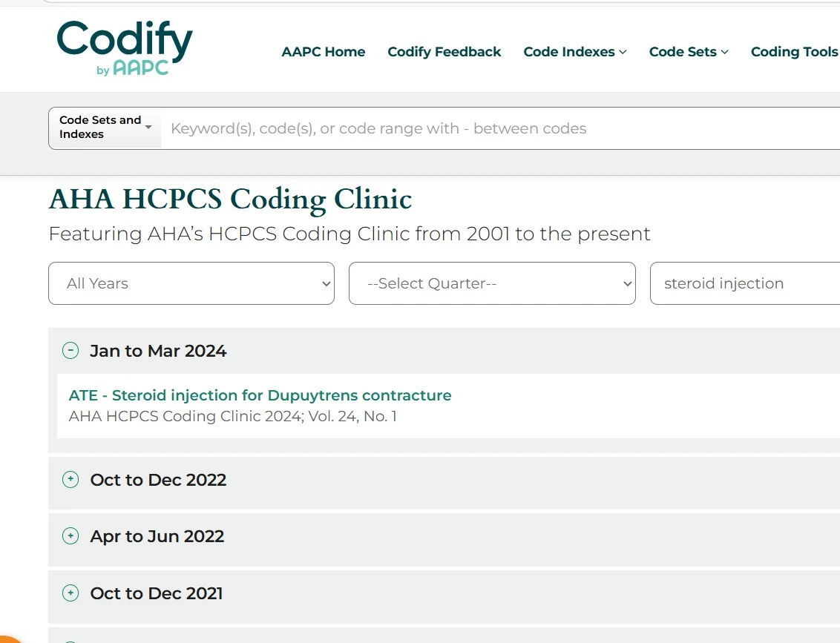840x643 pixels.
Task: Open ATE Steroid injection for Dupuytrens contracture article
Action: [x=260, y=395]
